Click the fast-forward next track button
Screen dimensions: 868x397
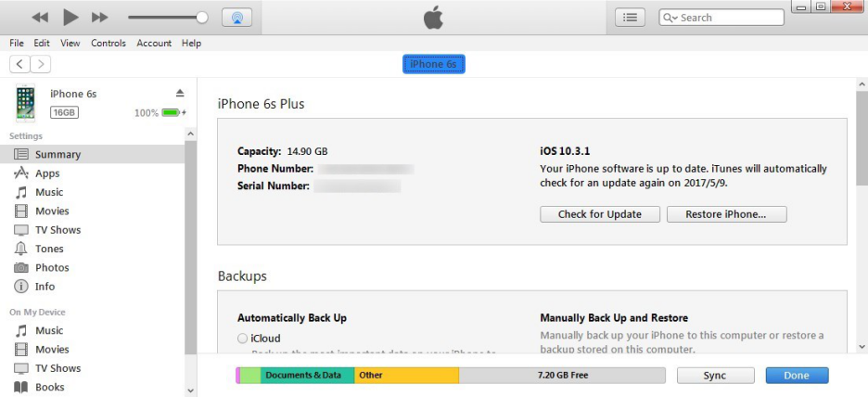point(99,18)
